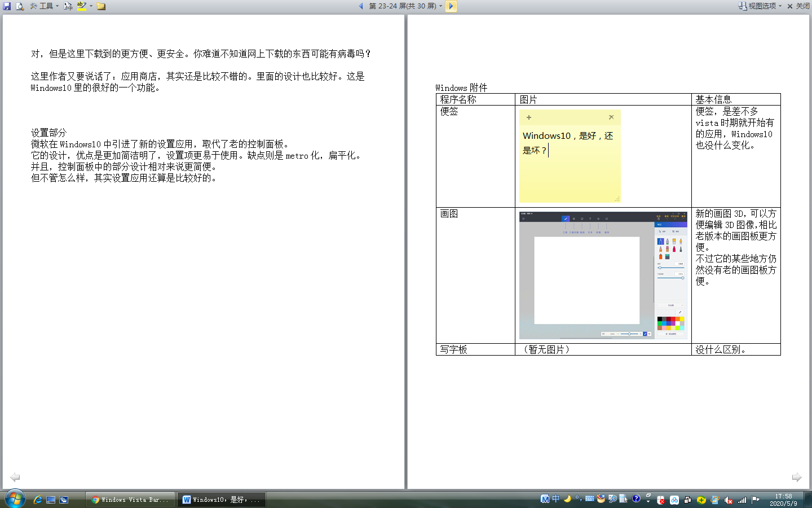
Task: Click the left page-turn arrow at bottom
Action: pos(15,478)
